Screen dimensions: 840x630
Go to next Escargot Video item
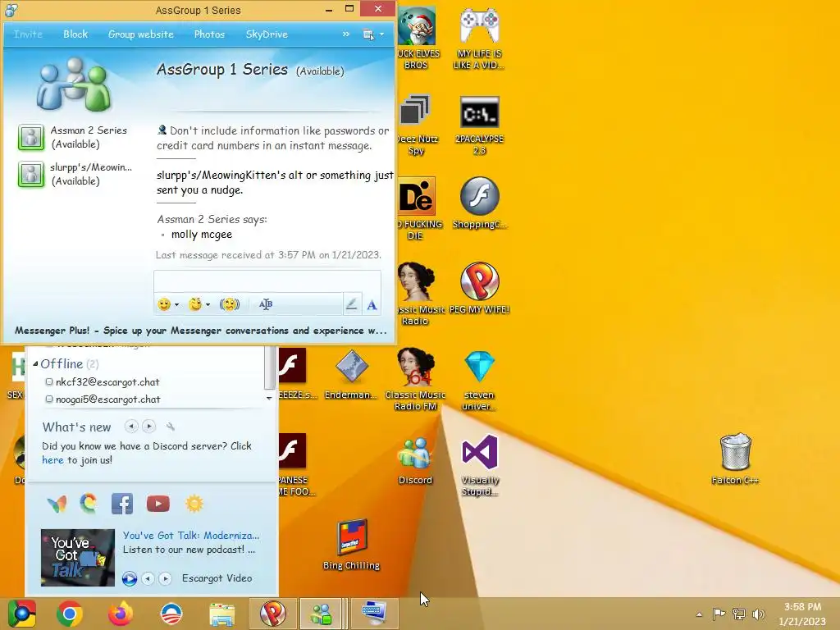(x=165, y=578)
